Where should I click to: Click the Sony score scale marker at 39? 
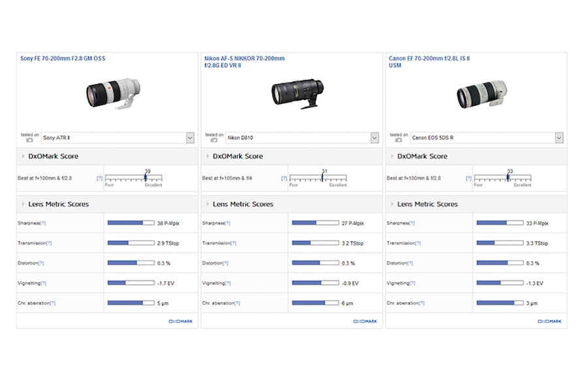(145, 177)
